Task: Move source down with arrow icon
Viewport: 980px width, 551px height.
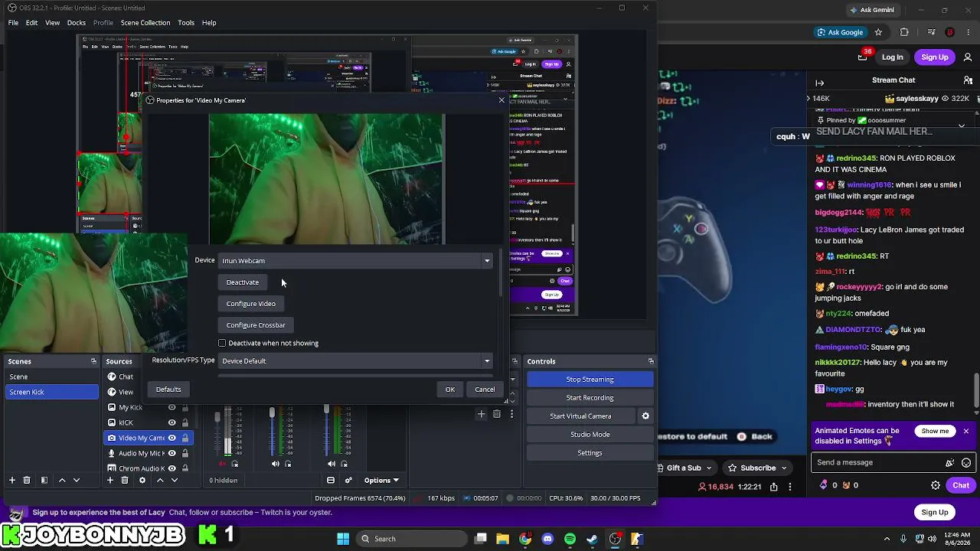Action: click(x=175, y=481)
